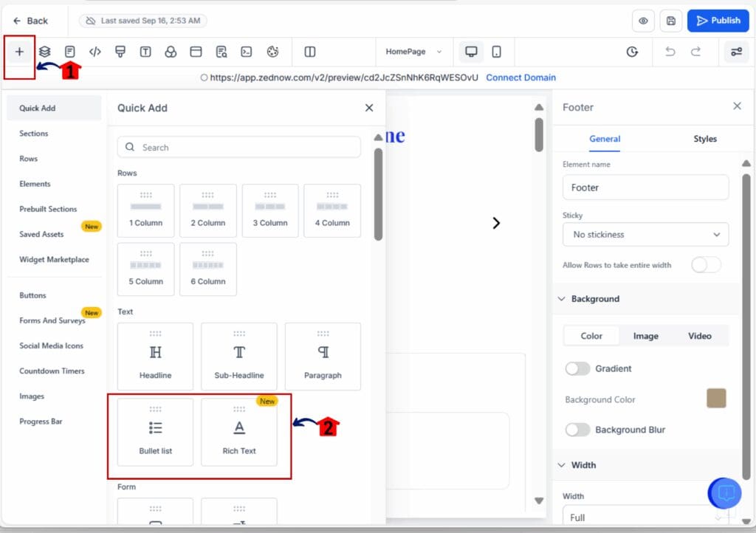Screen dimensions: 756x533
Task: Select the Layers icon in the toolbar
Action: point(44,52)
